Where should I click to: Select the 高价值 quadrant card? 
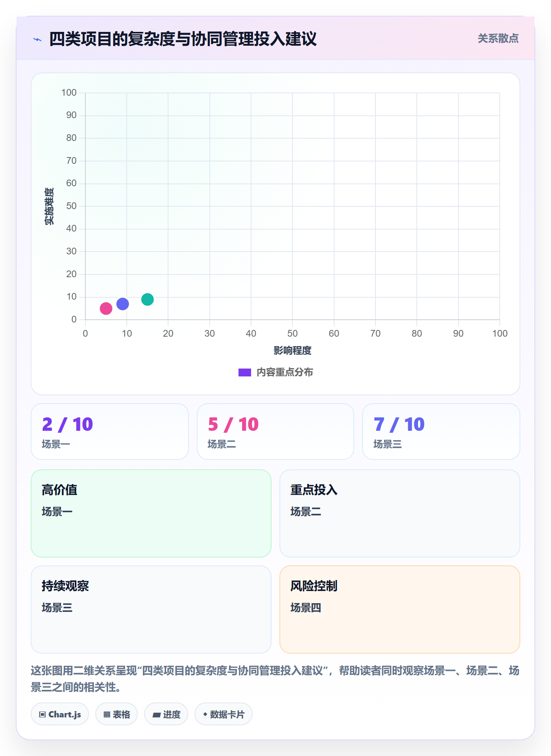(151, 513)
